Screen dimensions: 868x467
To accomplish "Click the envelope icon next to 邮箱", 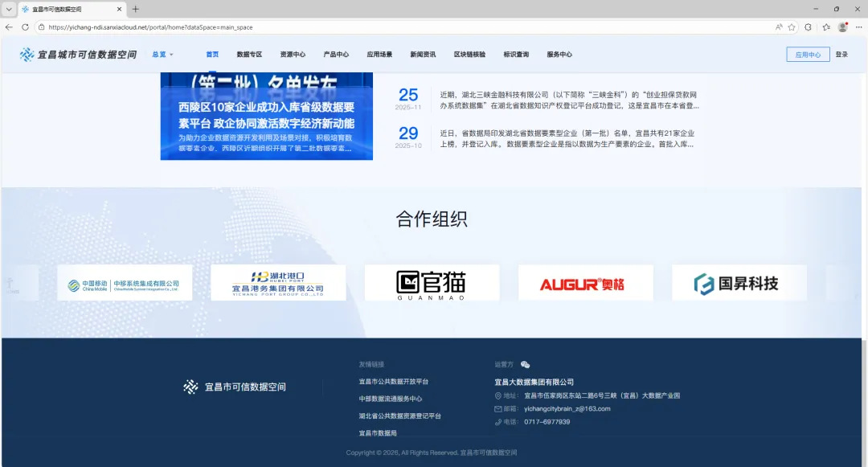I will point(500,408).
